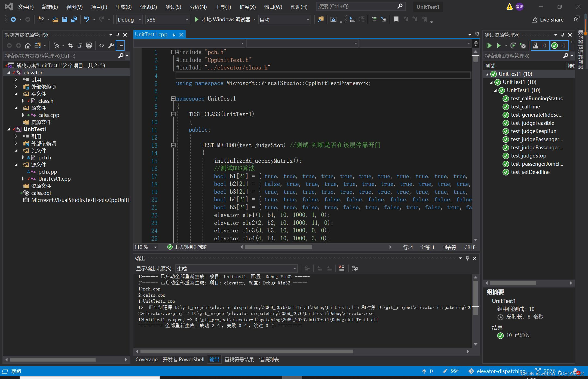The height and width of the screenshot is (379, 588).
Task: Save the current file with the floppy icon
Action: click(65, 19)
